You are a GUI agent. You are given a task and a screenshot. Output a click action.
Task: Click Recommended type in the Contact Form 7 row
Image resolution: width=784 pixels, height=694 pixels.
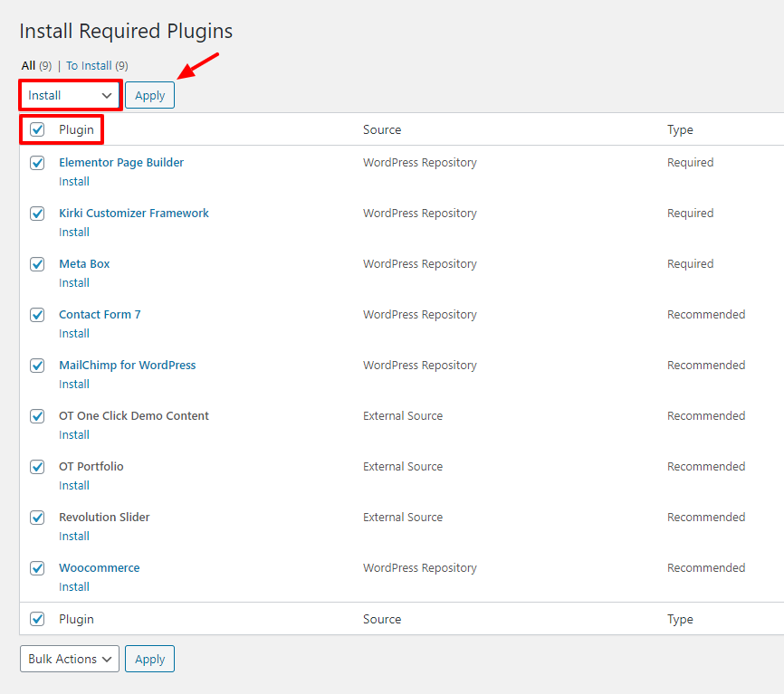(x=706, y=314)
